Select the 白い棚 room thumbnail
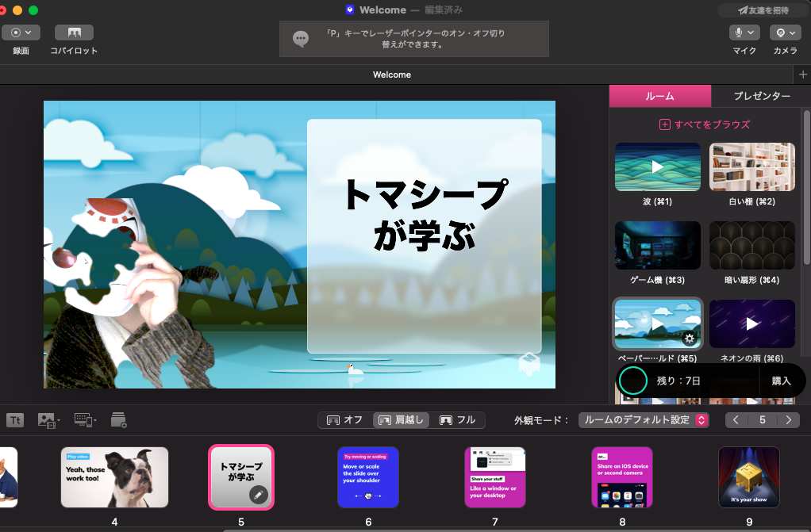The image size is (811, 532). 752,167
